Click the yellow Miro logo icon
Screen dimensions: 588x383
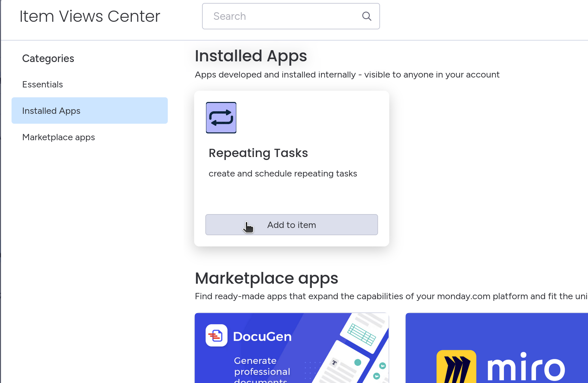(x=456, y=367)
